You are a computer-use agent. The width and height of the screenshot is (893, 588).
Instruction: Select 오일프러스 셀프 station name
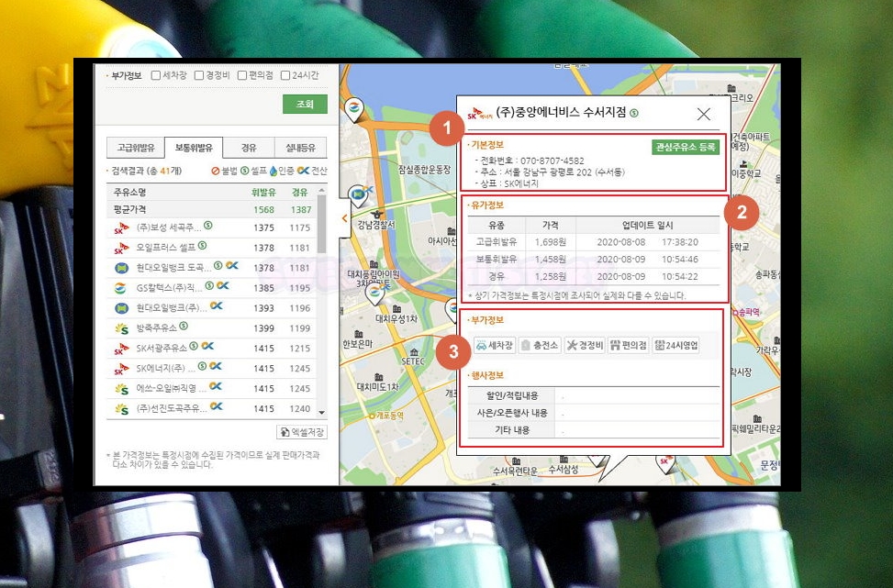click(166, 248)
